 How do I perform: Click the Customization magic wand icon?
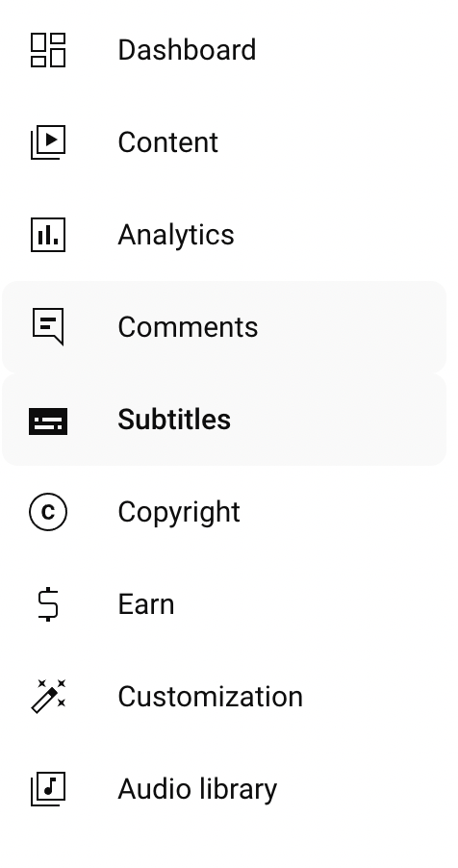coord(48,697)
